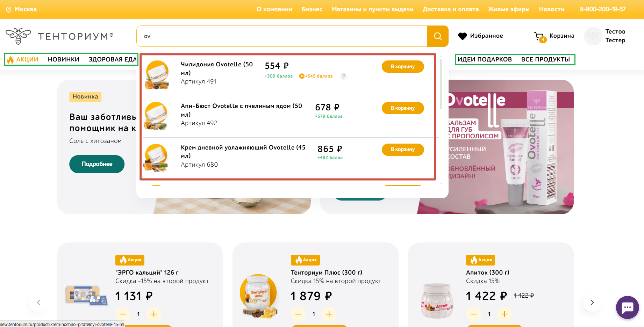Click the Подробнее button

[97, 164]
